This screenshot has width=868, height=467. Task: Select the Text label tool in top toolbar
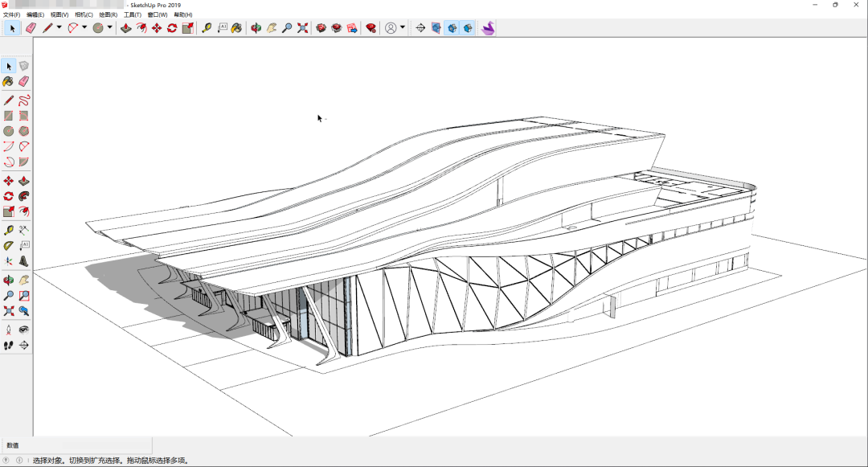(223, 28)
